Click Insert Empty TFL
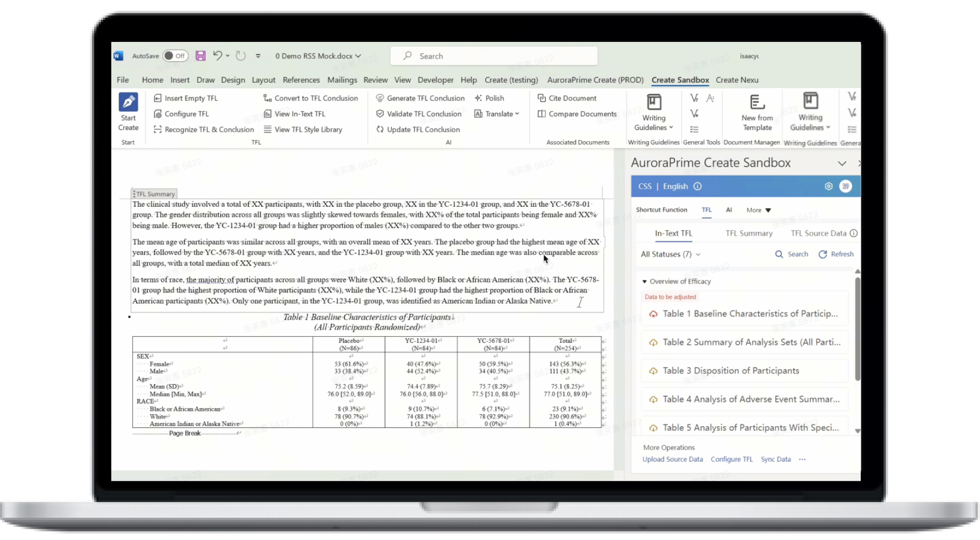980x540 pixels. pyautogui.click(x=185, y=98)
